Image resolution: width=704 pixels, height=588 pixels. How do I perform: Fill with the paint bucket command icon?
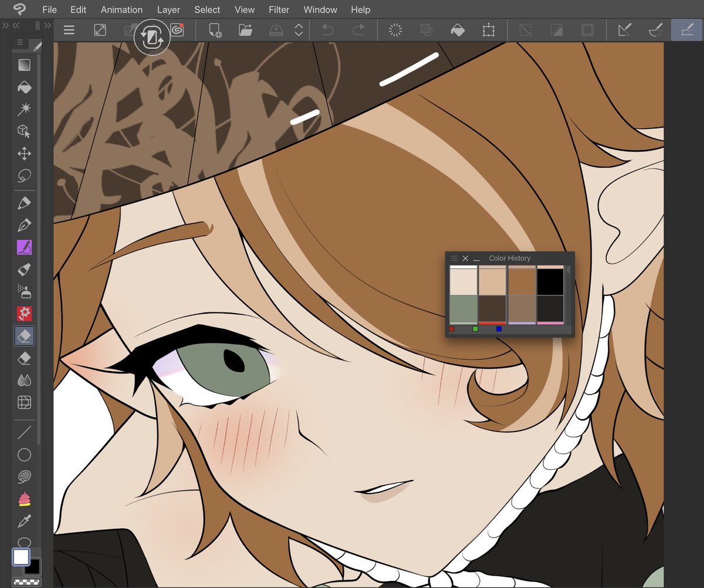point(458,30)
